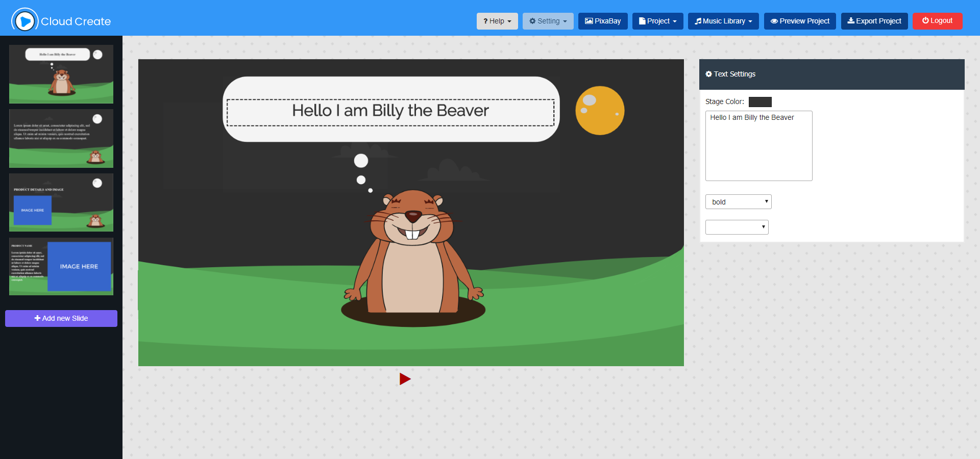The width and height of the screenshot is (980, 459).
Task: Click the Text Settings gear icon
Action: click(708, 74)
